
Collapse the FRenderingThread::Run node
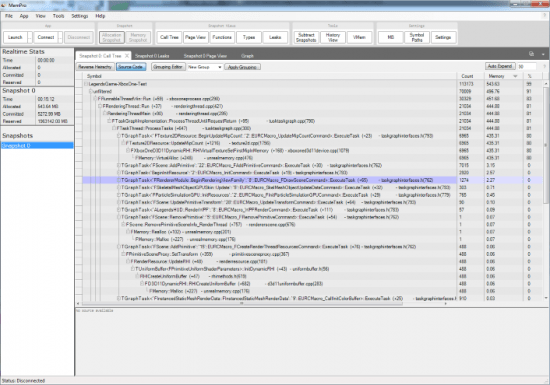click(x=100, y=106)
